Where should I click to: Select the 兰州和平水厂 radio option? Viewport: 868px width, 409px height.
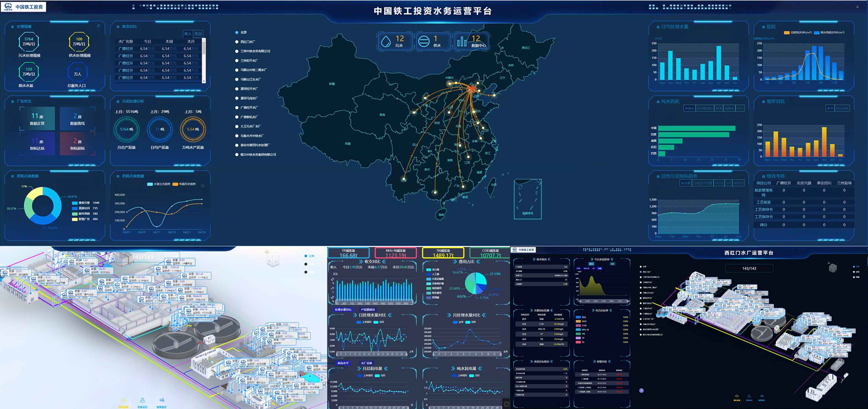pos(237,61)
